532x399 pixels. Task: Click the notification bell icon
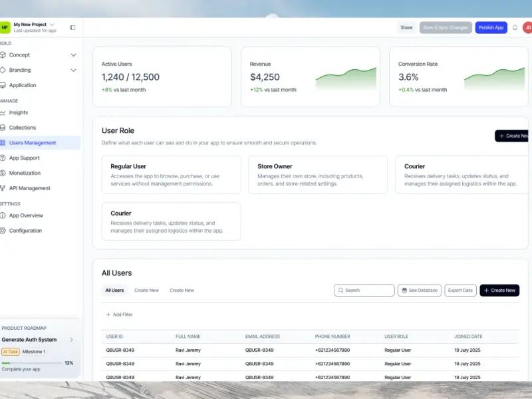coord(515,27)
